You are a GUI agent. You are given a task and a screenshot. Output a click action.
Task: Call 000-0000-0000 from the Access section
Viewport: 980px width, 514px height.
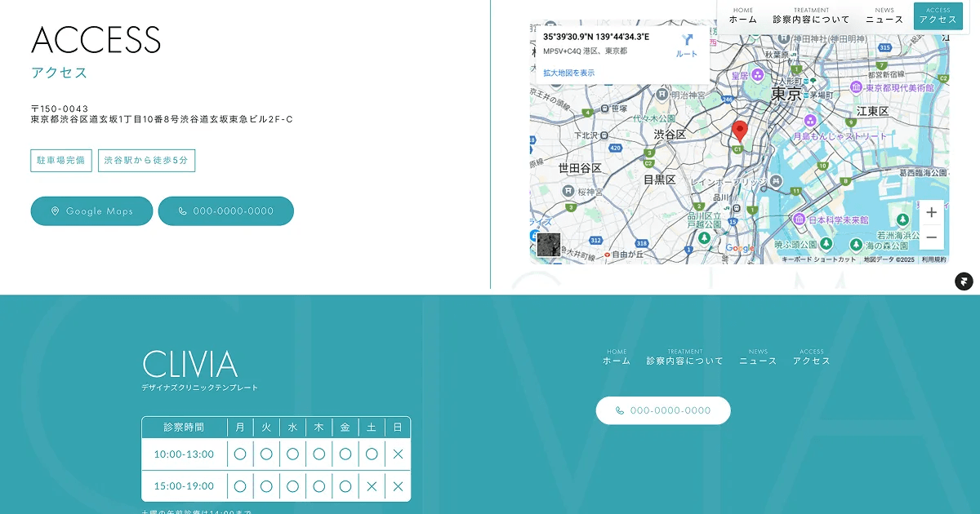pos(226,210)
